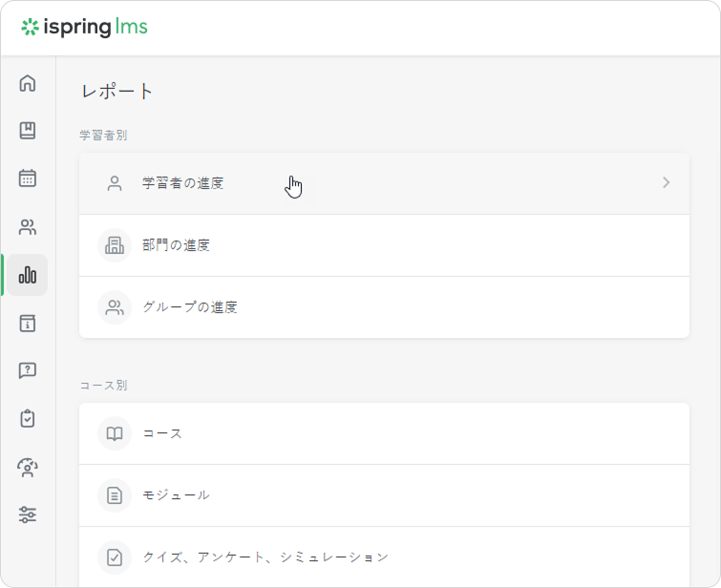This screenshot has width=721, height=588.
Task: Open the 学習者の進度 report
Action: click(183, 183)
